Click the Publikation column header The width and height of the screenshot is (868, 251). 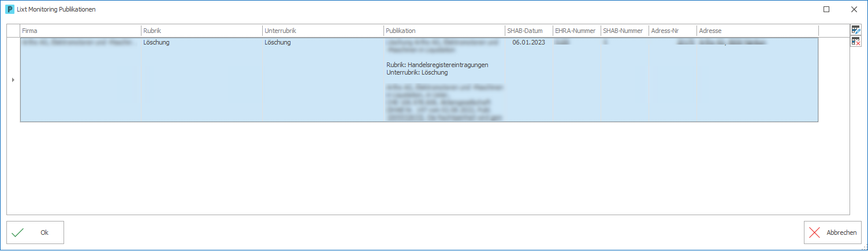pos(444,31)
